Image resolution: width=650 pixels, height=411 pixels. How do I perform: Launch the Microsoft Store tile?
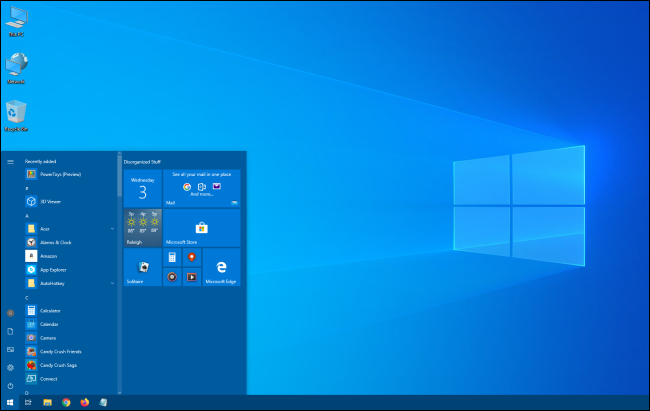click(x=201, y=228)
